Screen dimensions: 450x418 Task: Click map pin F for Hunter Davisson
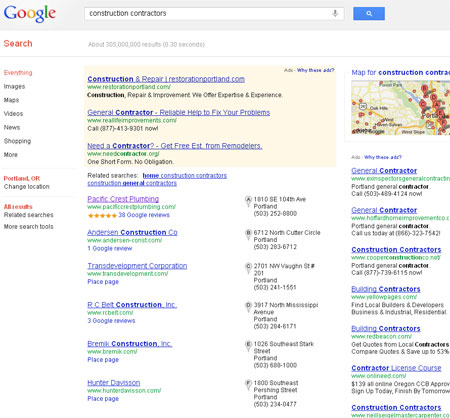pyautogui.click(x=248, y=385)
